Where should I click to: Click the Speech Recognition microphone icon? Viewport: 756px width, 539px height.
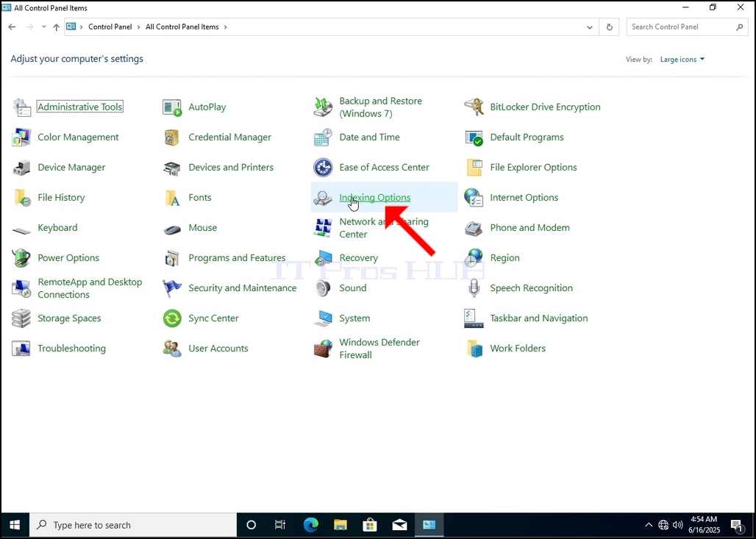coord(474,288)
